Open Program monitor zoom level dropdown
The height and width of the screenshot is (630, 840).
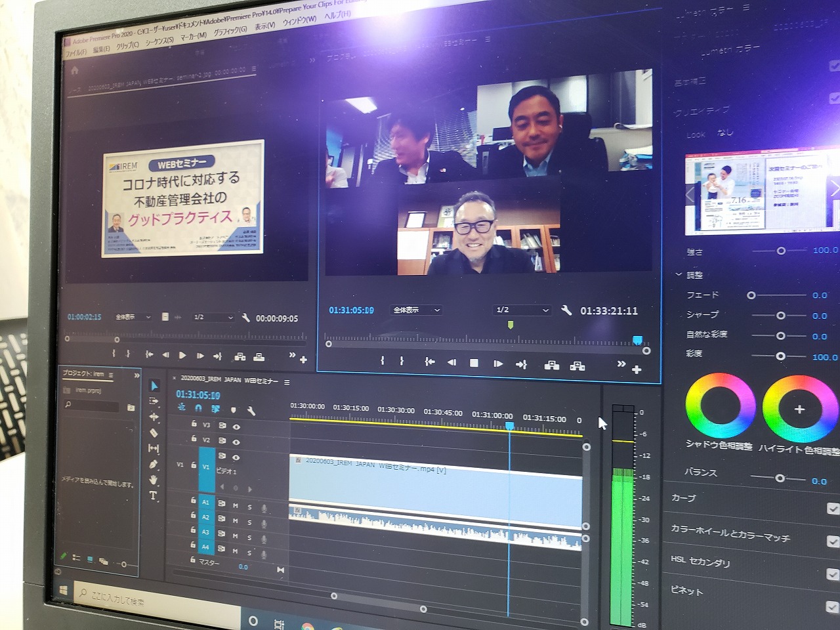pyautogui.click(x=416, y=310)
